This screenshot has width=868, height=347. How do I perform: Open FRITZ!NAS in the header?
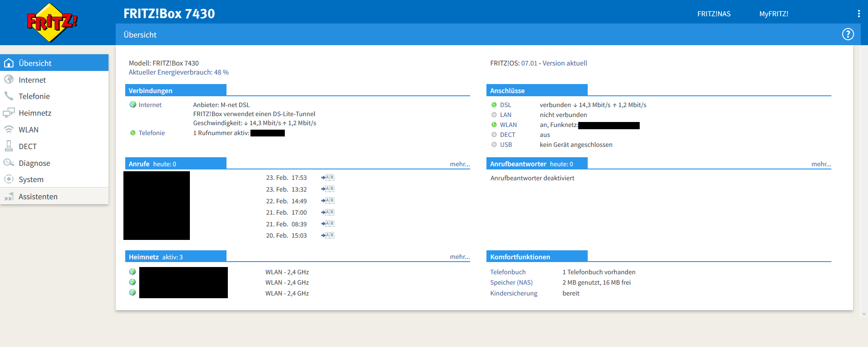click(x=714, y=14)
